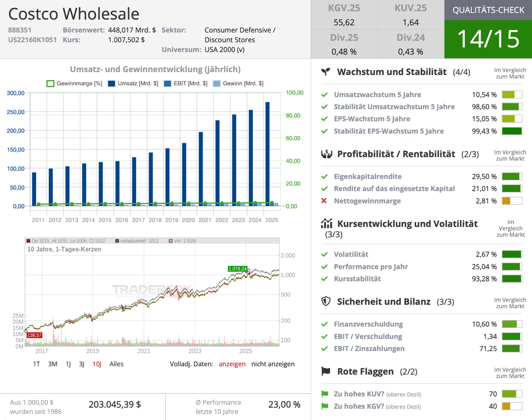Click the Costco Wholesale title
This screenshot has height=420, width=532.
click(x=74, y=14)
